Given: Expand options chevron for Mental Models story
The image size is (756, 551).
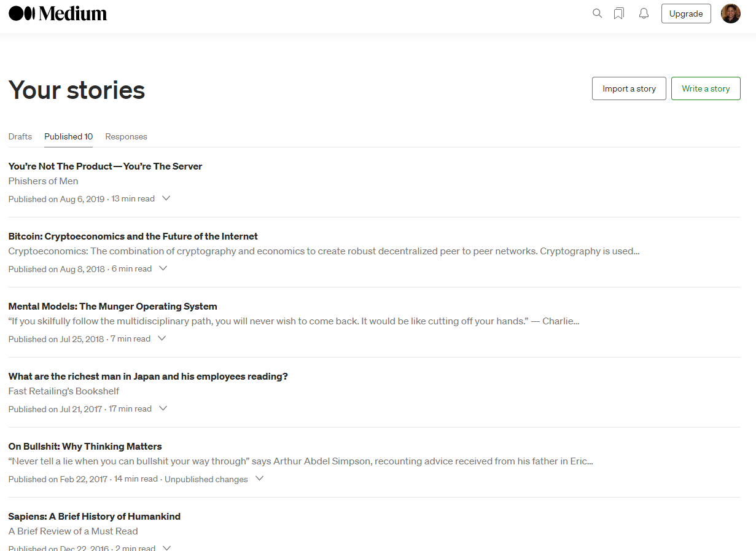Looking at the screenshot, I should click(162, 338).
